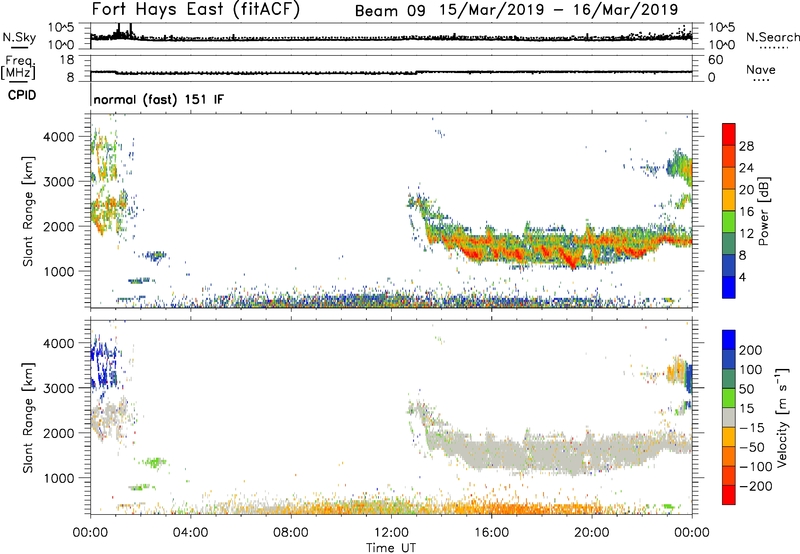Click the 'Power [dB]' colorbar title
Image resolution: width=800 pixels, height=554 pixels.
764,211
